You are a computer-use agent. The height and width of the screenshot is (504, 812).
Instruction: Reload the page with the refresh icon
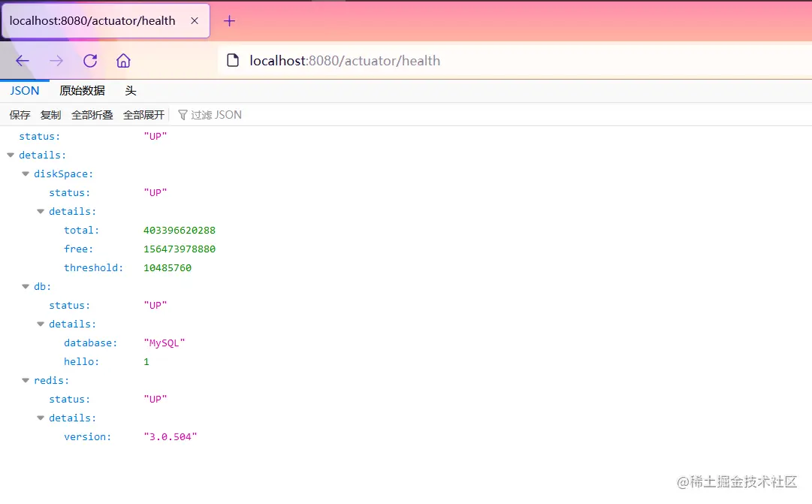90,61
